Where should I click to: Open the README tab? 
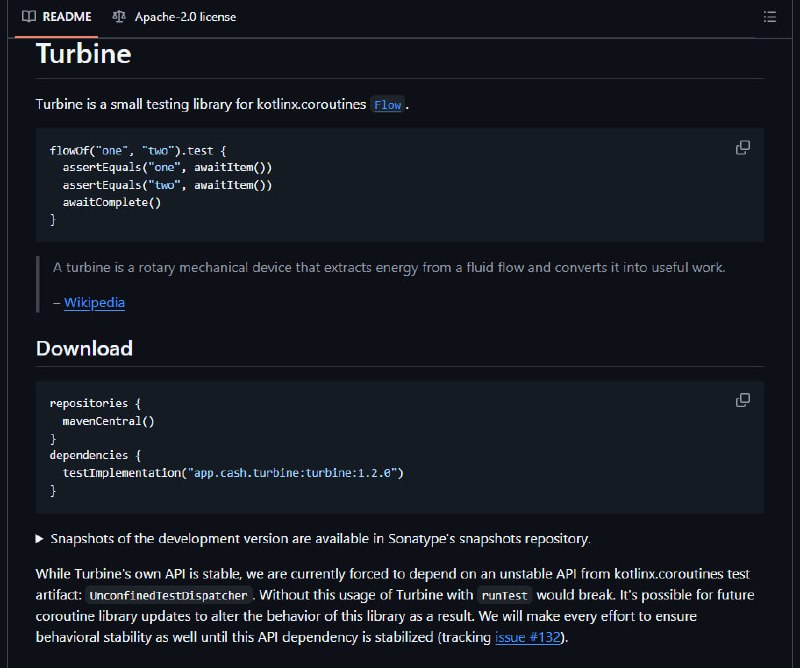[57, 17]
